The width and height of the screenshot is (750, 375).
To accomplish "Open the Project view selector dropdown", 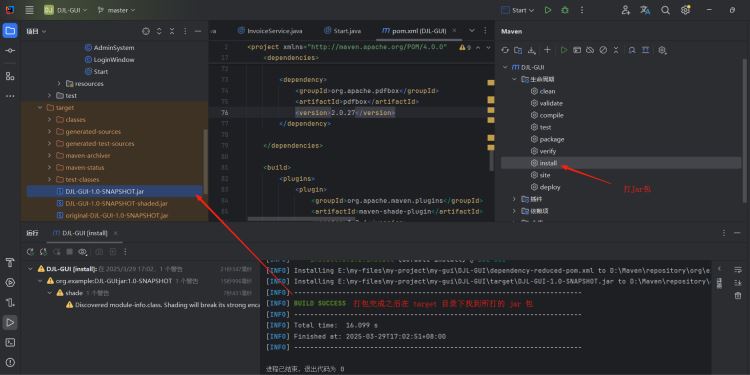I will click(36, 31).
